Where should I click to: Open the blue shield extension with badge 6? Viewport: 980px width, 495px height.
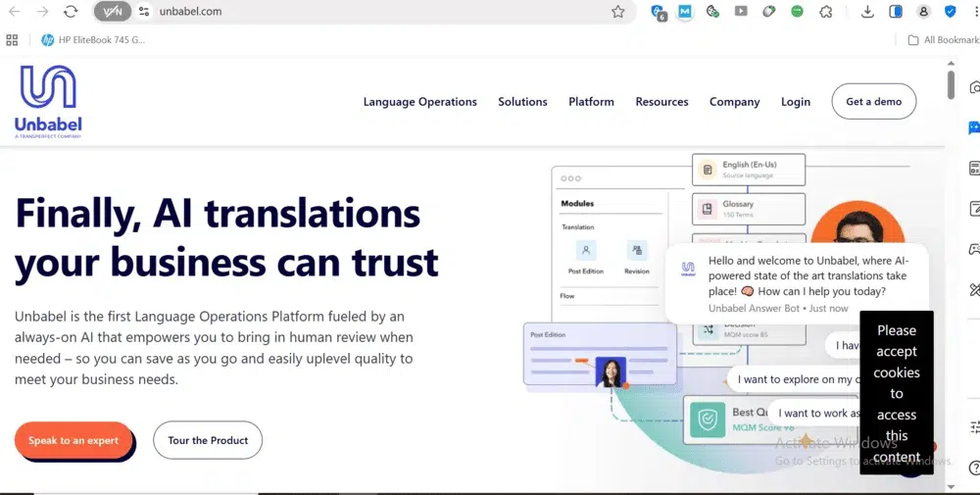point(658,11)
